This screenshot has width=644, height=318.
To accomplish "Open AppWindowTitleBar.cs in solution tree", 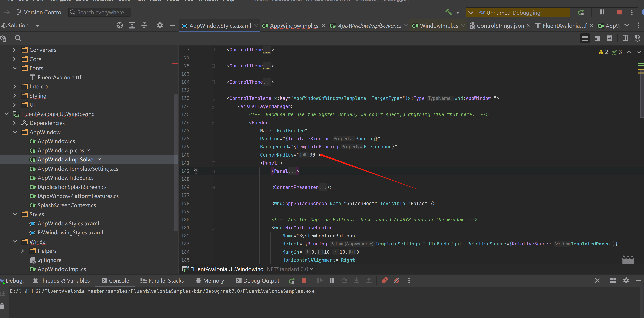I will tap(66, 178).
